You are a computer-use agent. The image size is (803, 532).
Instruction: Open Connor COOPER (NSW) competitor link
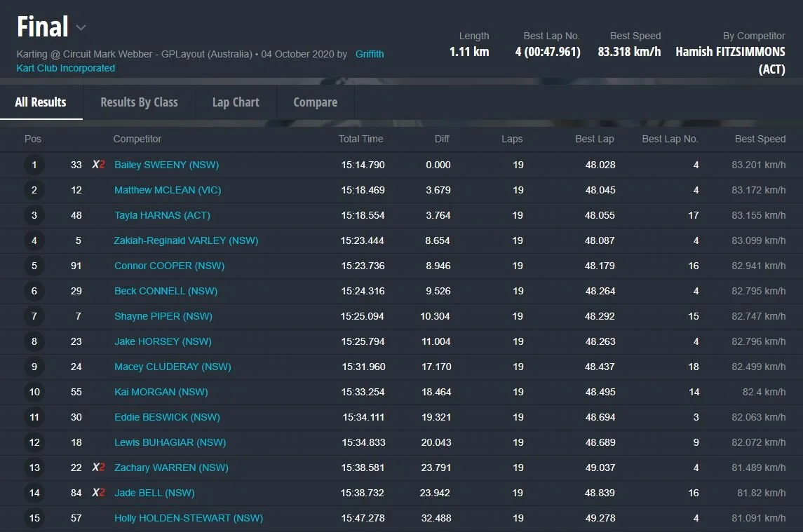169,266
